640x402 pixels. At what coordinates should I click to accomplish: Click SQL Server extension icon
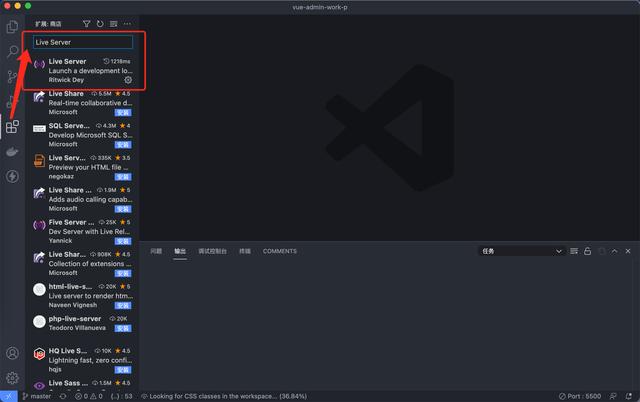(x=39, y=129)
